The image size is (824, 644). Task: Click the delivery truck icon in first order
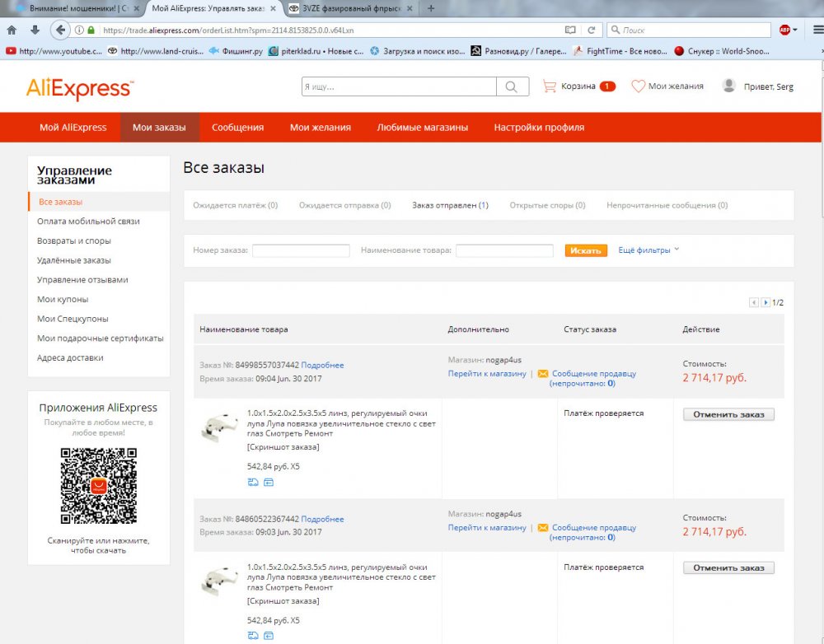coord(253,483)
